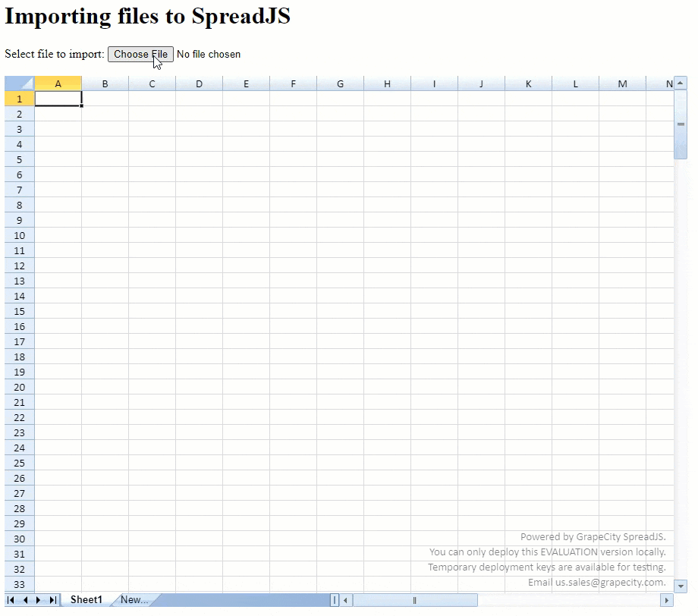
Task: Select column A header
Action: 58,83
